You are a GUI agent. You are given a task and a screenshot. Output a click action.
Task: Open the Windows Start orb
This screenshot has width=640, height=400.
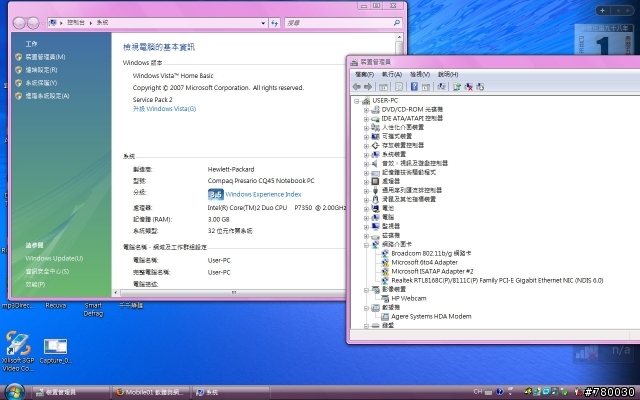tap(14, 392)
